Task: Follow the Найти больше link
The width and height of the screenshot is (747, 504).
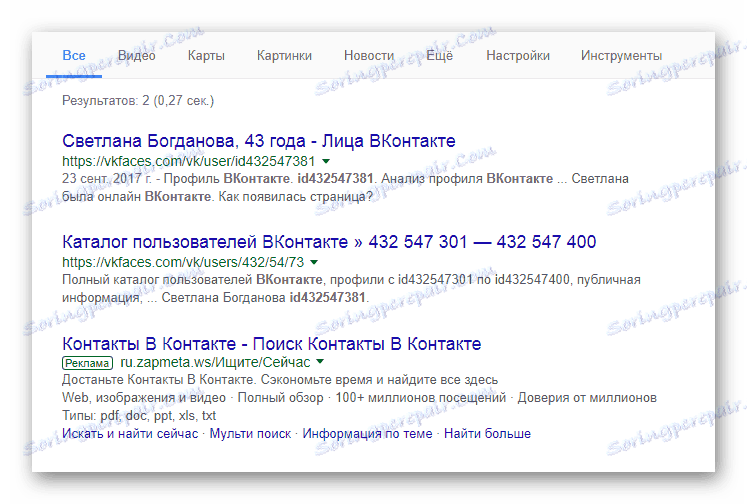Action: (487, 433)
